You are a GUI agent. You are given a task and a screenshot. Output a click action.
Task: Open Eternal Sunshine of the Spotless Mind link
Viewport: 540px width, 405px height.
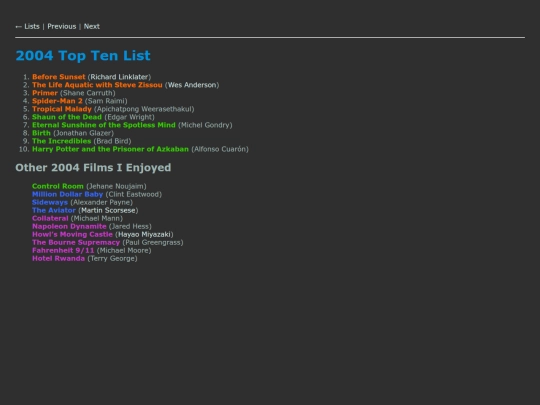[x=104, y=125]
